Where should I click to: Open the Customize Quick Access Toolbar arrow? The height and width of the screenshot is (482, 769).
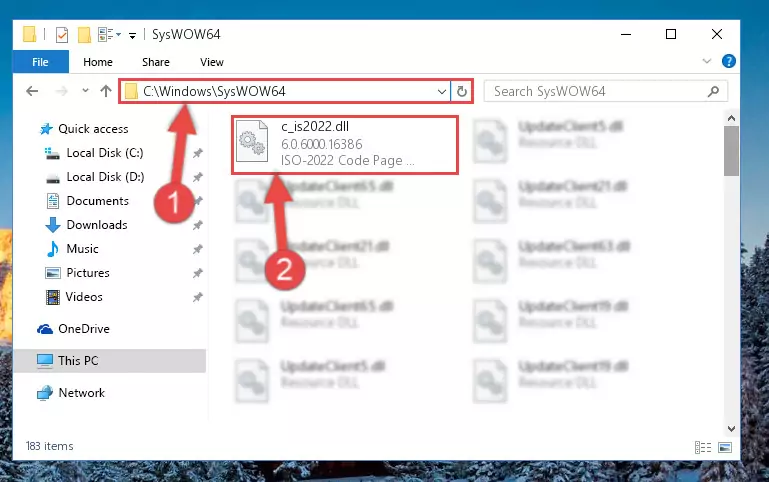[x=132, y=35]
